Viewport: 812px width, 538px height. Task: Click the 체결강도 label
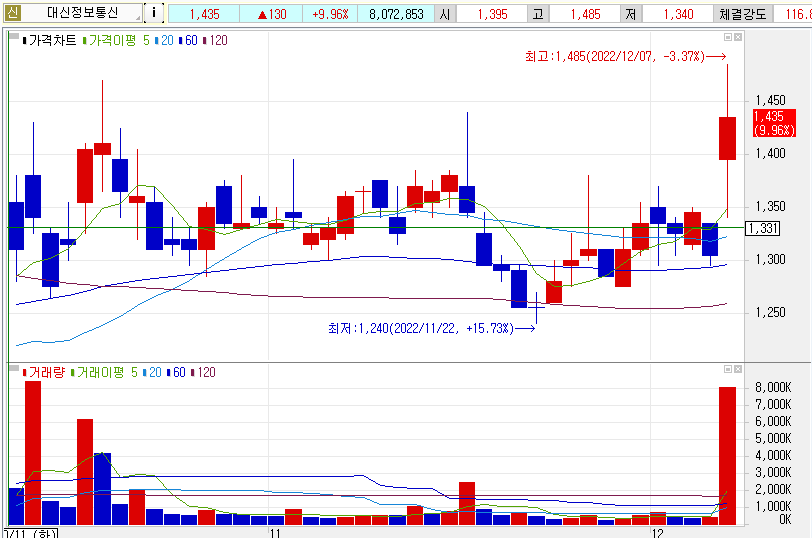[743, 14]
